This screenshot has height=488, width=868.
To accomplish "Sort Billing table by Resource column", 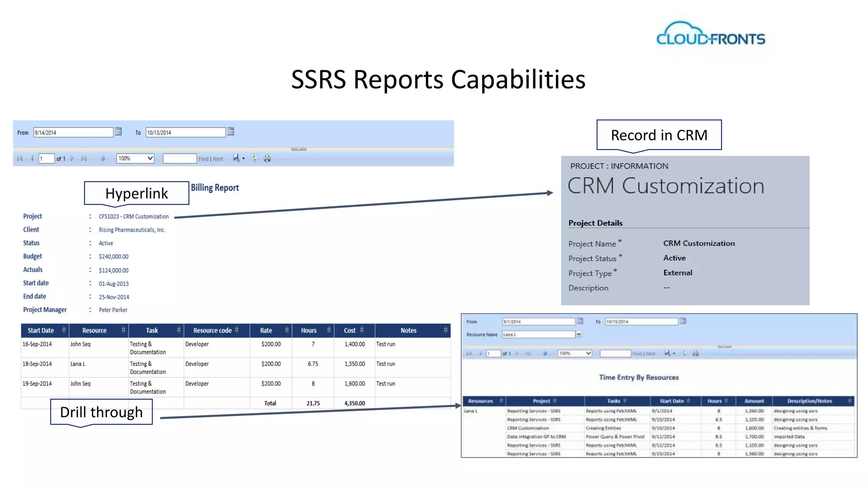I will pos(123,330).
